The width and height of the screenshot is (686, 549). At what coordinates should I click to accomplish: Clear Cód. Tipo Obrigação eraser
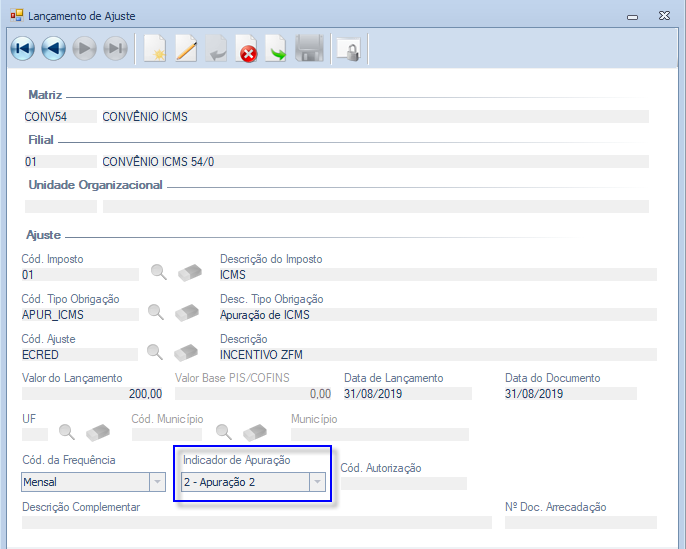187,312
